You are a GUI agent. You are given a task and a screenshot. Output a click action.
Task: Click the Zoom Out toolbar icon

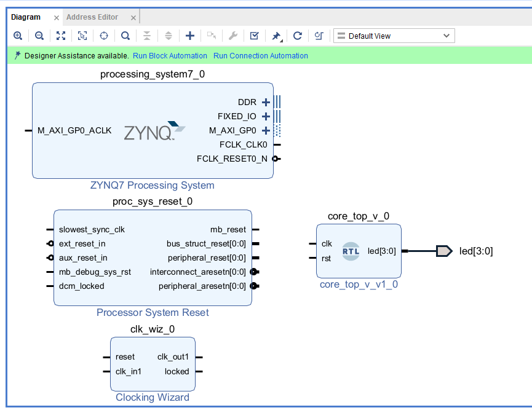[39, 36]
